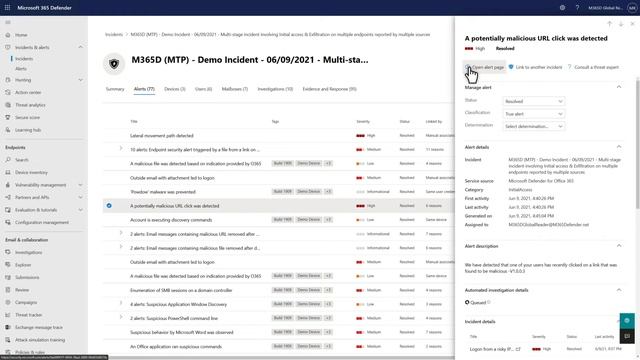Click the Device inventory icon
Viewport: 640px width, 360px height.
point(8,172)
